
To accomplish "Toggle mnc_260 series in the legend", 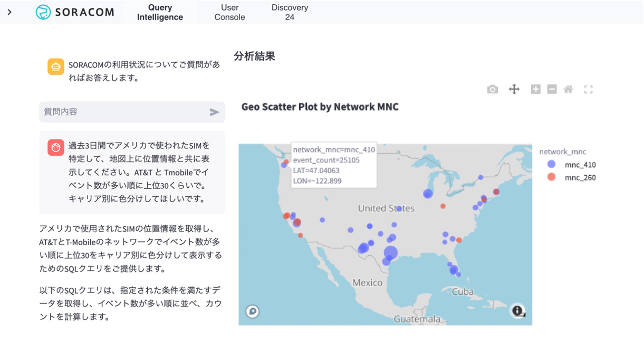I will 580,178.
